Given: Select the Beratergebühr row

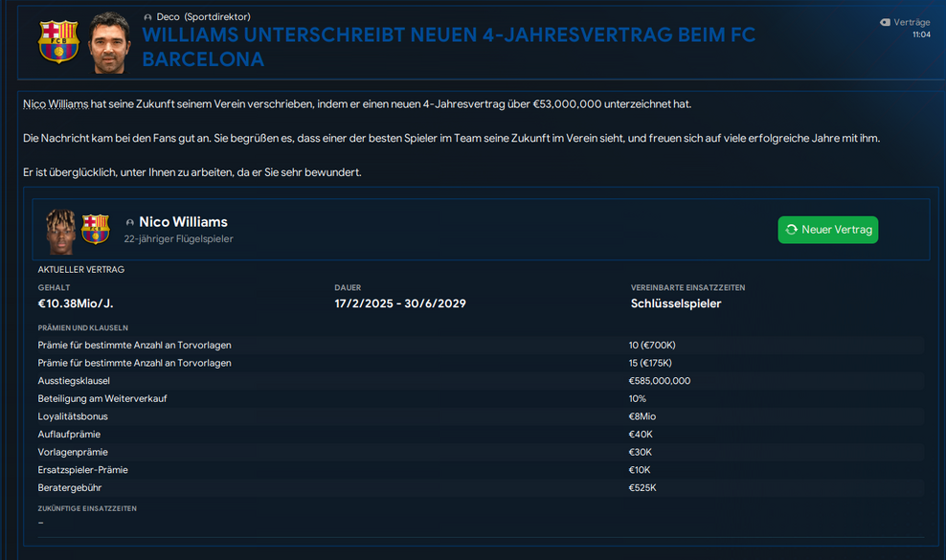Looking at the screenshot, I should 479,487.
